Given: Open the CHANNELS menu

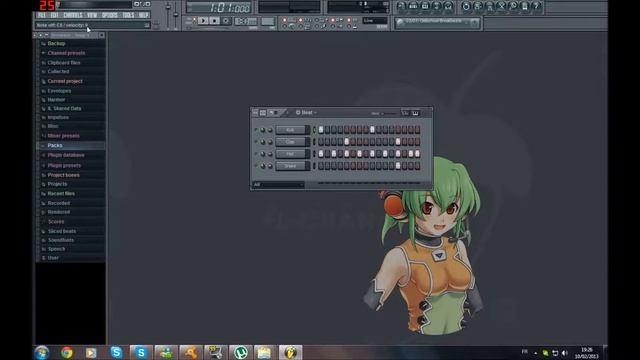Looking at the screenshot, I should tap(73, 15).
